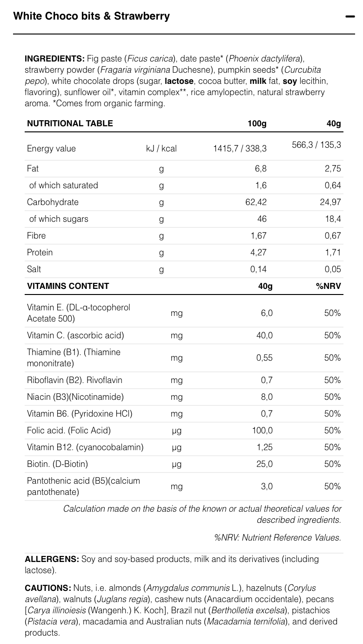Select the Carbohydrate row label
This screenshot has width=363, height=644.
[53, 202]
